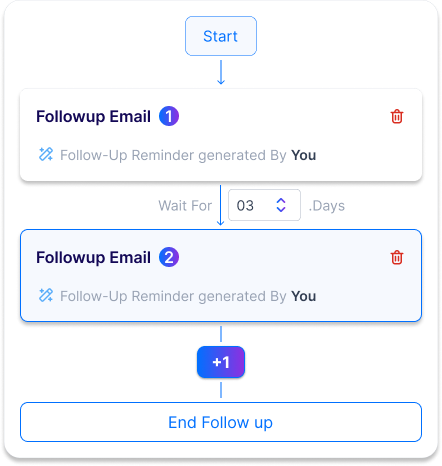Screen dimensions: 442x466
Task: Click the bold You in first card
Action: [304, 155]
